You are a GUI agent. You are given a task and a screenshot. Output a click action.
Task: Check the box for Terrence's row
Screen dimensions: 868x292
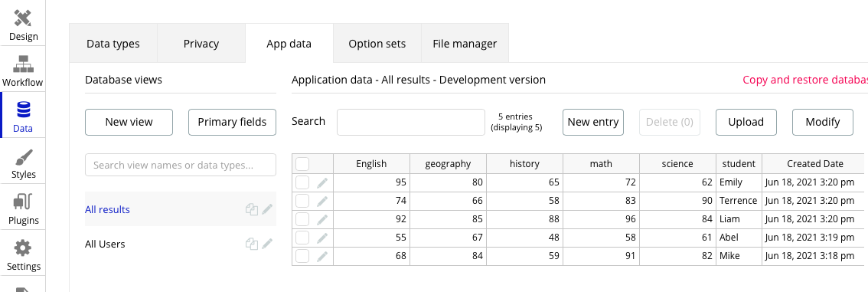(x=302, y=201)
